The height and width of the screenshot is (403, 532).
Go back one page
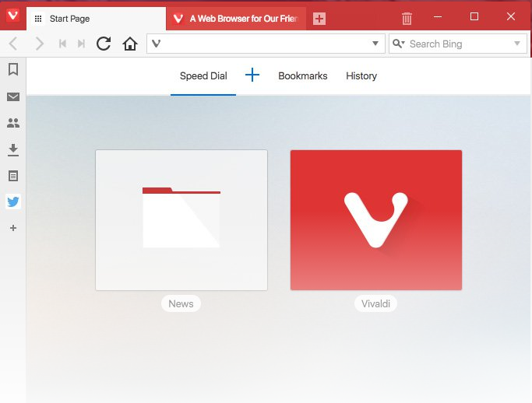(13, 44)
